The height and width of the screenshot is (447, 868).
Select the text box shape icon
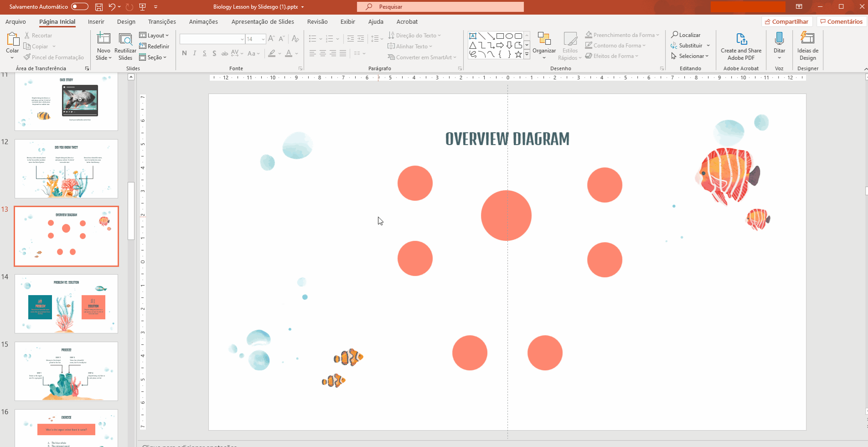pos(473,36)
